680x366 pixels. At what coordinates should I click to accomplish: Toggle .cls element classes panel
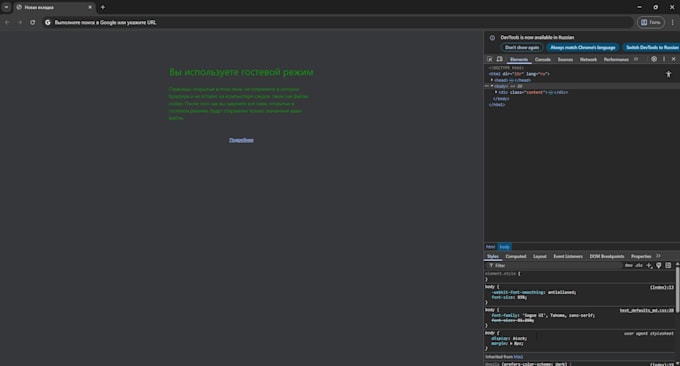pyautogui.click(x=639, y=265)
